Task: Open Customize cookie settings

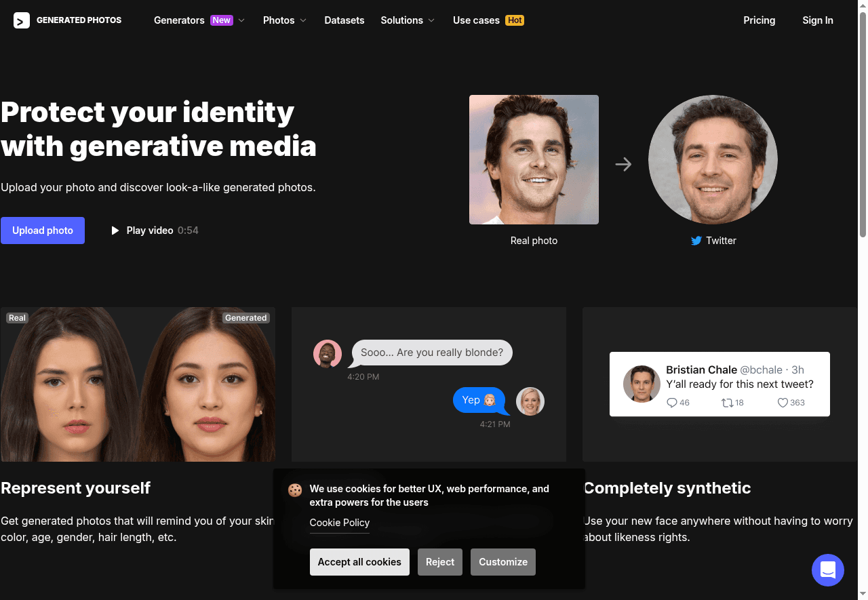Action: [503, 562]
